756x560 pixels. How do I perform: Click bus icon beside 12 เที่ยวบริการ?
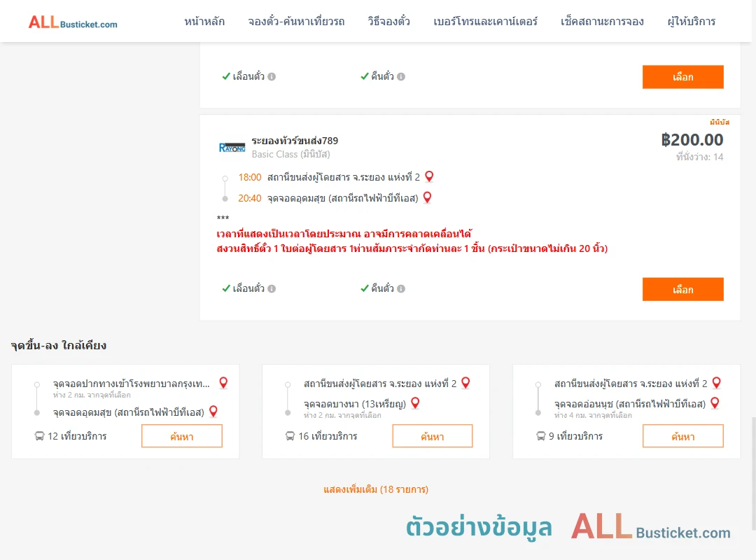click(x=39, y=436)
